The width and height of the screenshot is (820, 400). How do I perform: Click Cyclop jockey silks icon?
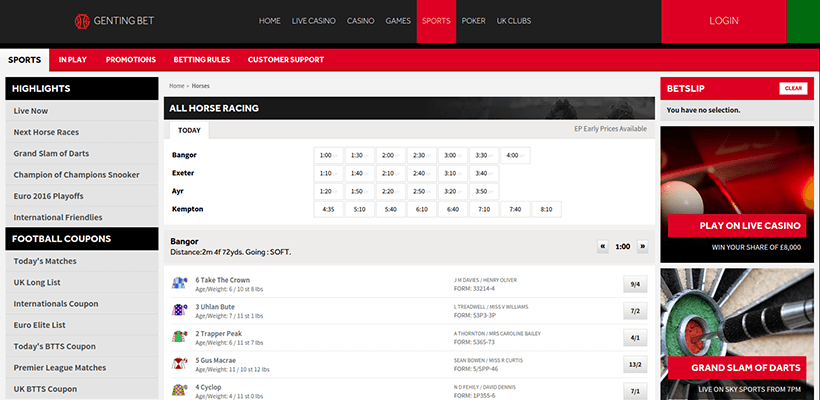click(x=179, y=390)
